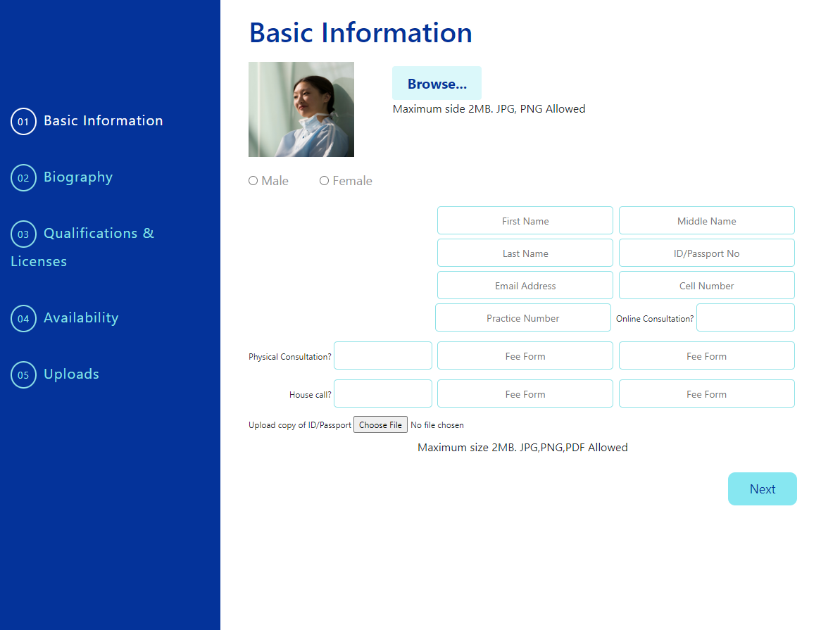Image resolution: width=840 pixels, height=630 pixels.
Task: Open the House call dropdown box
Action: [x=382, y=393]
